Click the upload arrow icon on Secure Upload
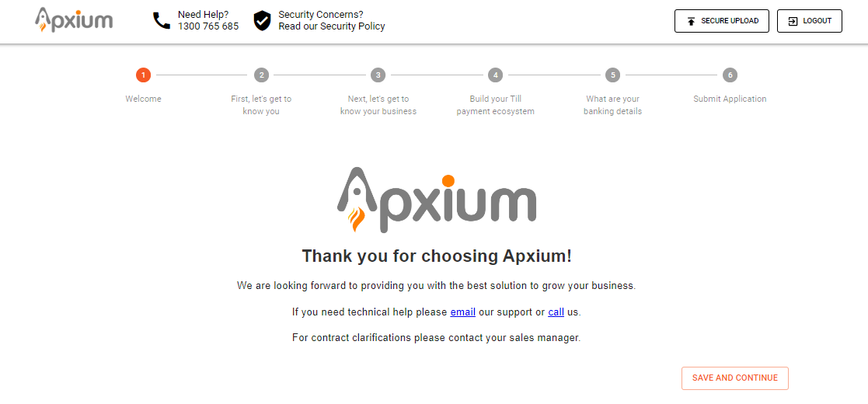868x404 pixels. coord(691,21)
